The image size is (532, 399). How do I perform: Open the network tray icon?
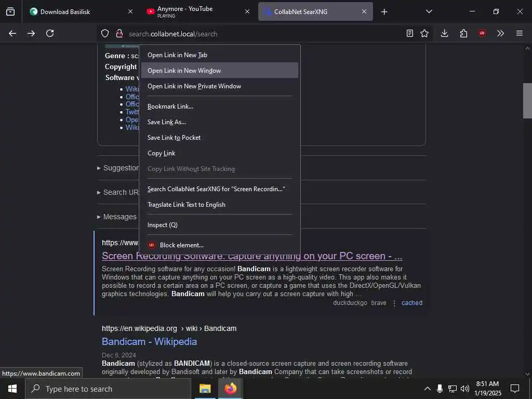pyautogui.click(x=453, y=389)
